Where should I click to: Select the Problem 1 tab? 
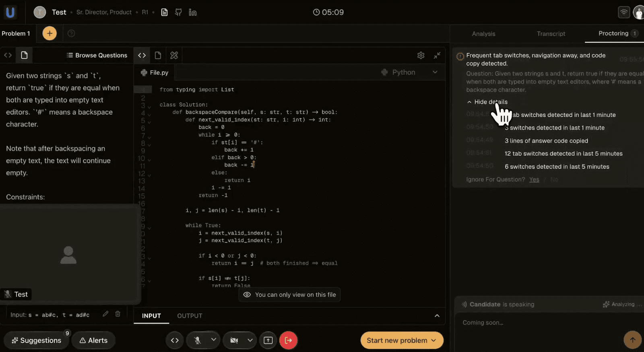tap(16, 33)
